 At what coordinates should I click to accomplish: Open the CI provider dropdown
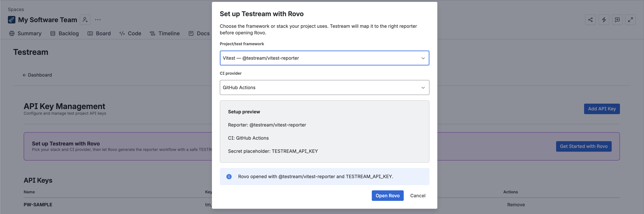tap(324, 87)
